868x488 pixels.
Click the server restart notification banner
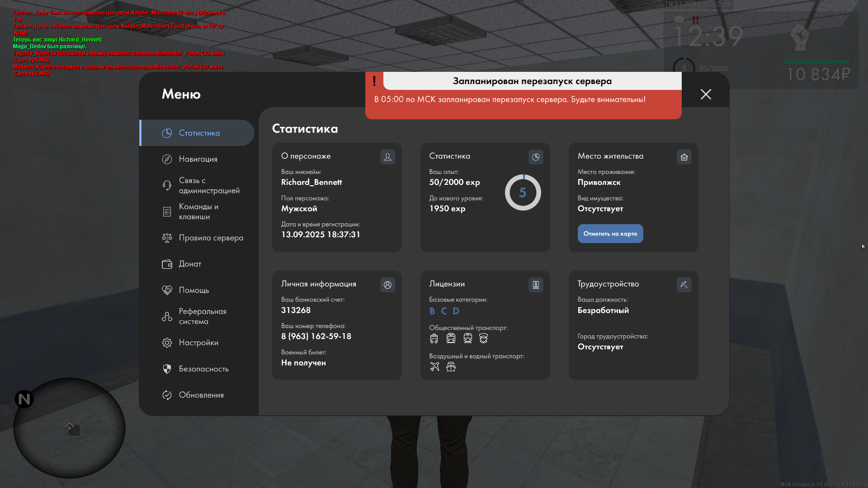[x=523, y=99]
